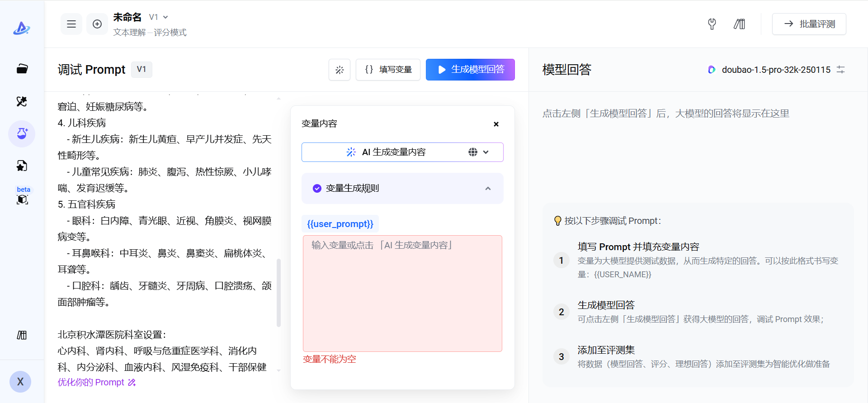Click the starred document sidebar icon
Image resolution: width=868 pixels, height=403 pixels.
pos(22,166)
